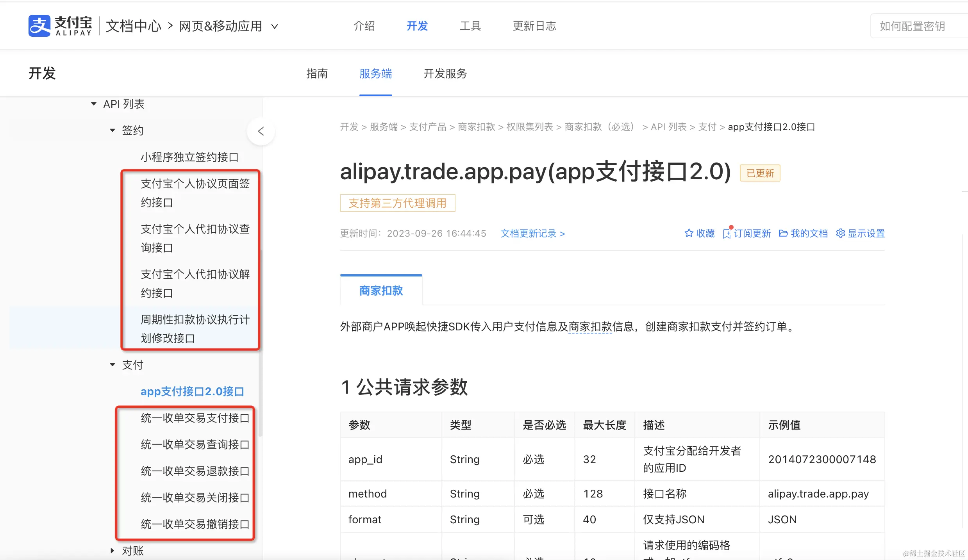Image resolution: width=968 pixels, height=560 pixels.
Task: Click the gear icon next to 显示设置
Action: 840,233
